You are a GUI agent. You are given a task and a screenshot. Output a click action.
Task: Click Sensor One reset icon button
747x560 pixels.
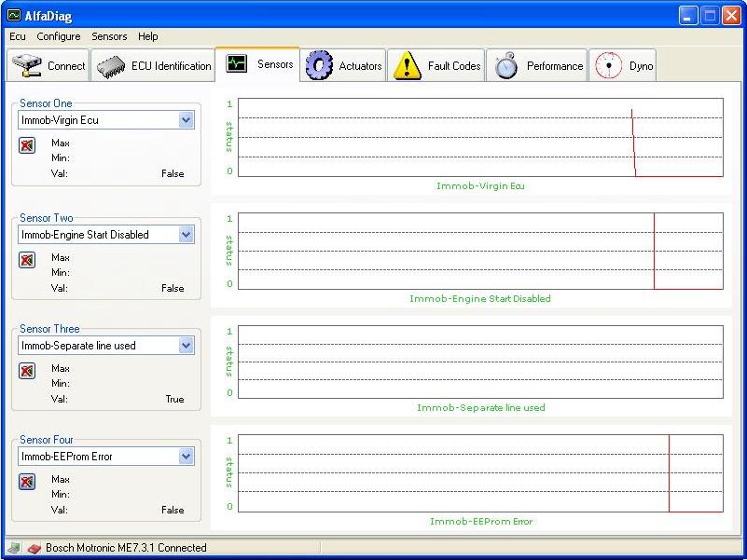coord(27,145)
